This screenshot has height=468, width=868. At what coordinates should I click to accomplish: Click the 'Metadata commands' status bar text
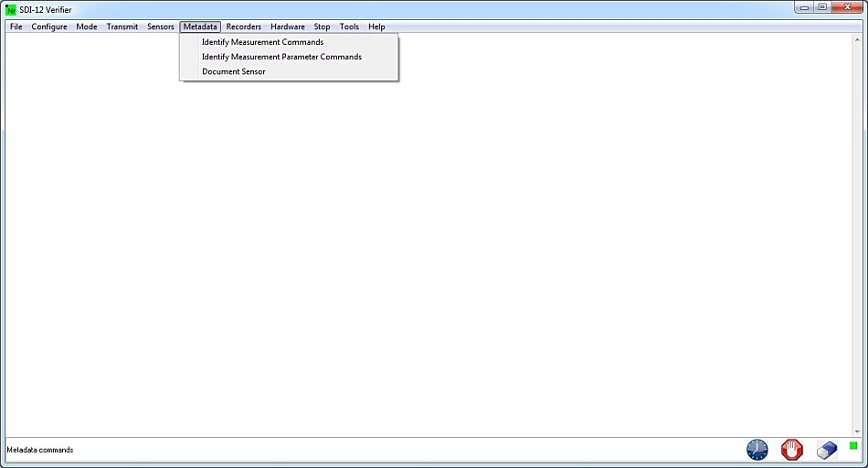(40, 450)
